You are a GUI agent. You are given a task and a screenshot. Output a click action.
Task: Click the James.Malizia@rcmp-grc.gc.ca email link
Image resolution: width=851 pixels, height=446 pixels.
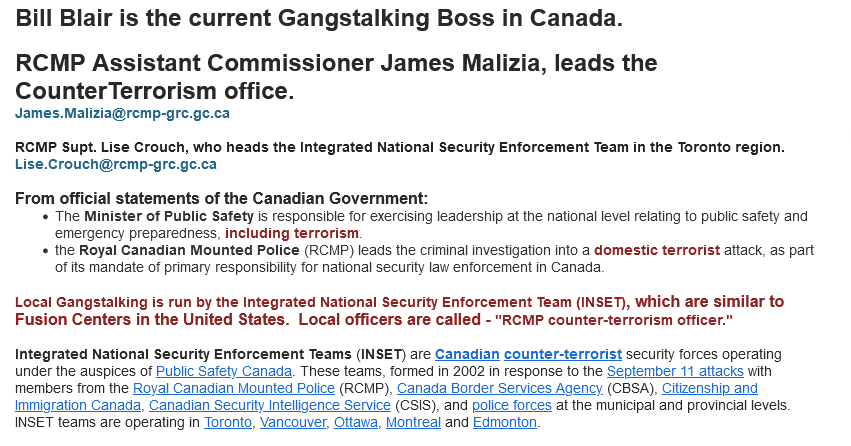(x=122, y=114)
